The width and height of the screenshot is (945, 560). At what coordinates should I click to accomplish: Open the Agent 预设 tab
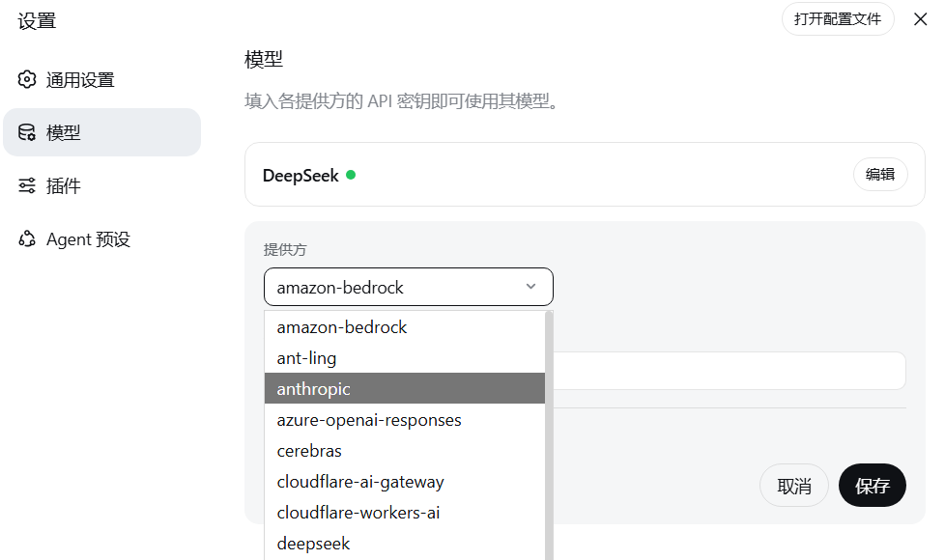tap(101, 239)
